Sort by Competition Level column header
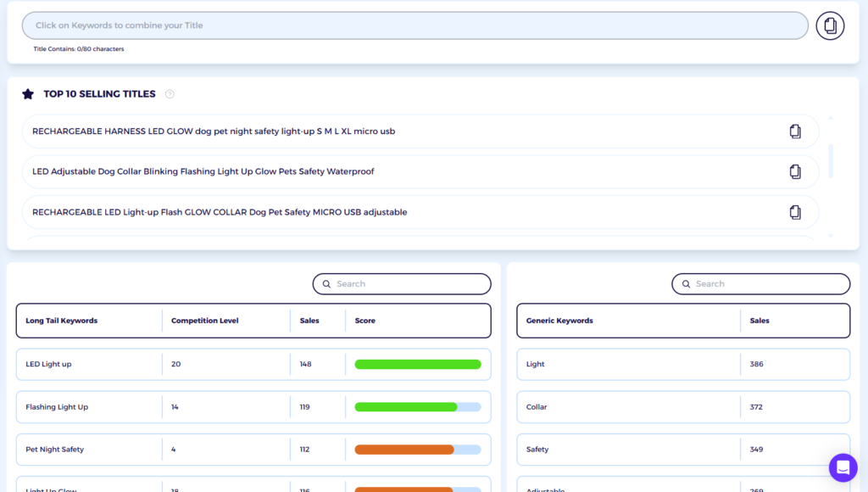868x492 pixels. (205, 321)
